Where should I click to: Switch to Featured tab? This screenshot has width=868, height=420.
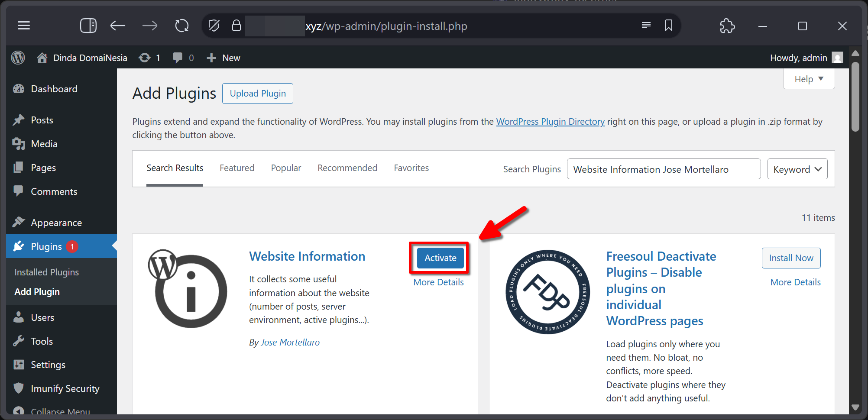point(237,168)
